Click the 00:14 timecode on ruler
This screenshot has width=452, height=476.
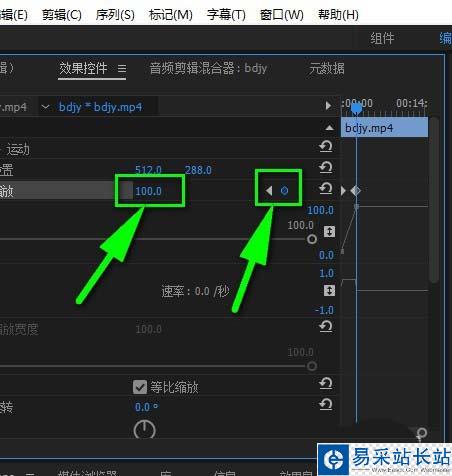tap(412, 103)
